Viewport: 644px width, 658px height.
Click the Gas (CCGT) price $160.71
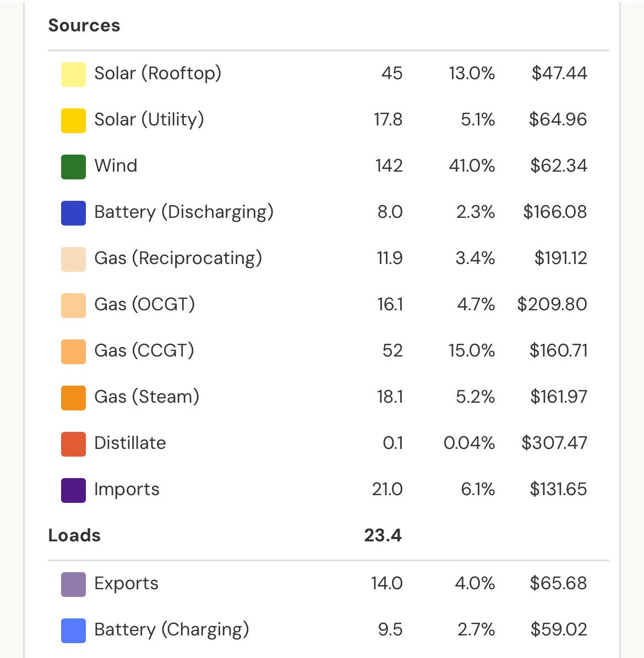pyautogui.click(x=558, y=350)
